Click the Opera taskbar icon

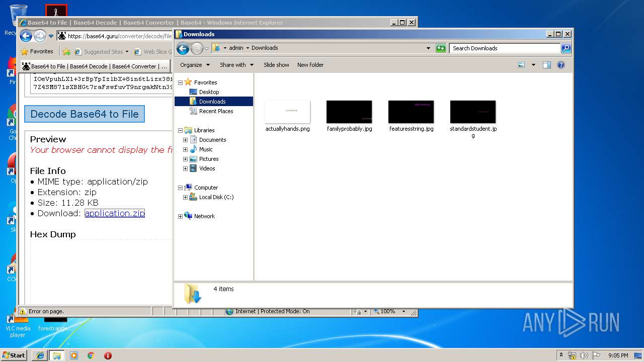[x=108, y=355]
